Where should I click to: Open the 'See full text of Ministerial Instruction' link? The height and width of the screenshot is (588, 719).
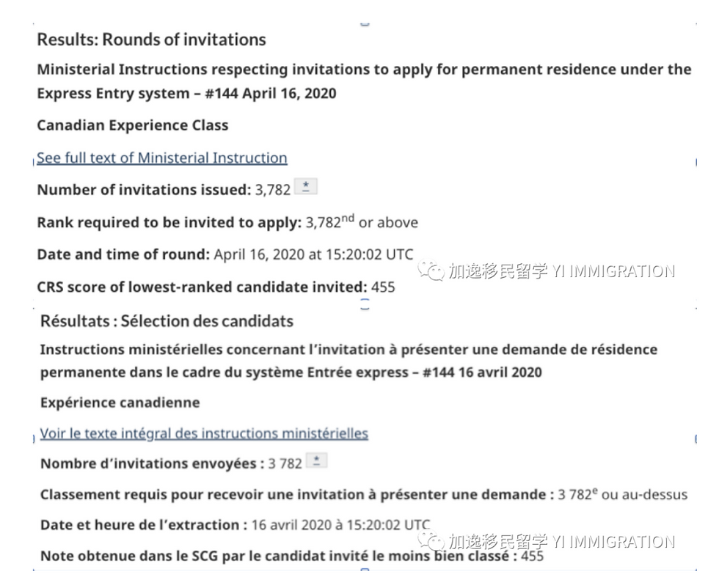[162, 158]
